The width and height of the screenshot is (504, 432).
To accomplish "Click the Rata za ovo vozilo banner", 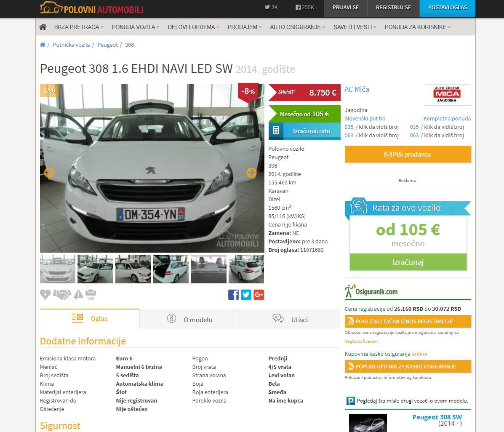I will point(408,208).
